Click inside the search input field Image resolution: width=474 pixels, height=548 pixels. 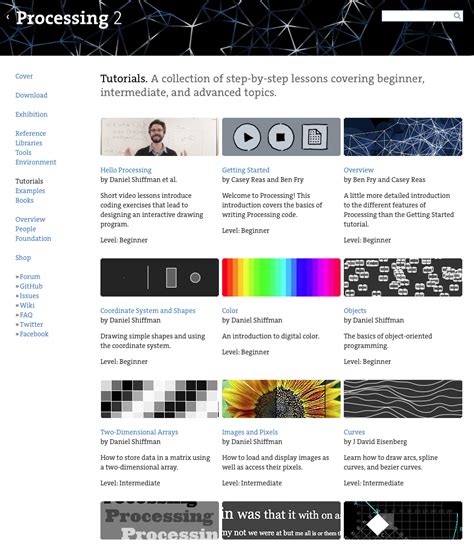417,16
